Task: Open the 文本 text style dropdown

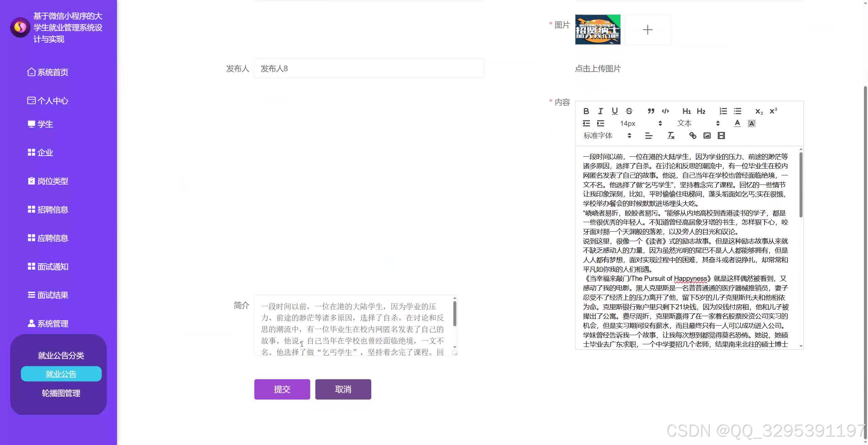Action: point(685,123)
